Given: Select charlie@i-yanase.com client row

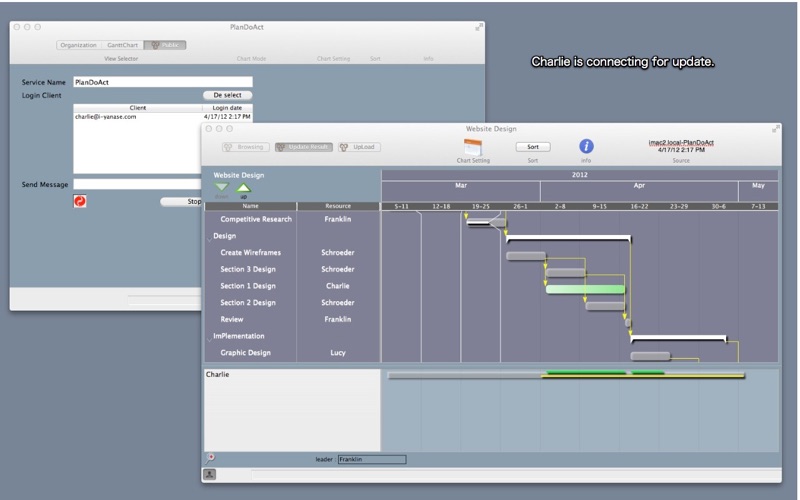Looking at the screenshot, I should [163, 117].
